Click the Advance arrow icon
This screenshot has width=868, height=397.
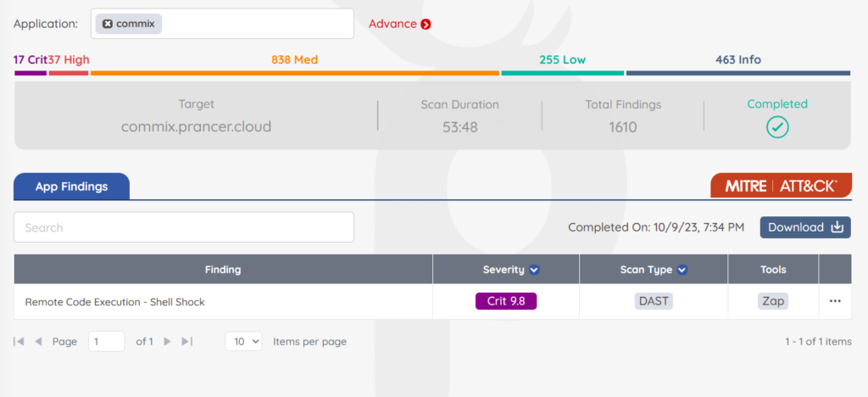(x=426, y=25)
